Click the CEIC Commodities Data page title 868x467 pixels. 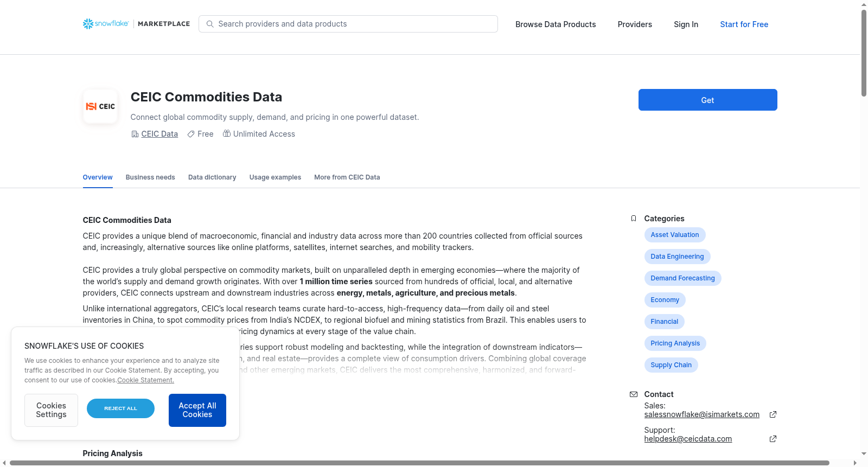point(206,97)
